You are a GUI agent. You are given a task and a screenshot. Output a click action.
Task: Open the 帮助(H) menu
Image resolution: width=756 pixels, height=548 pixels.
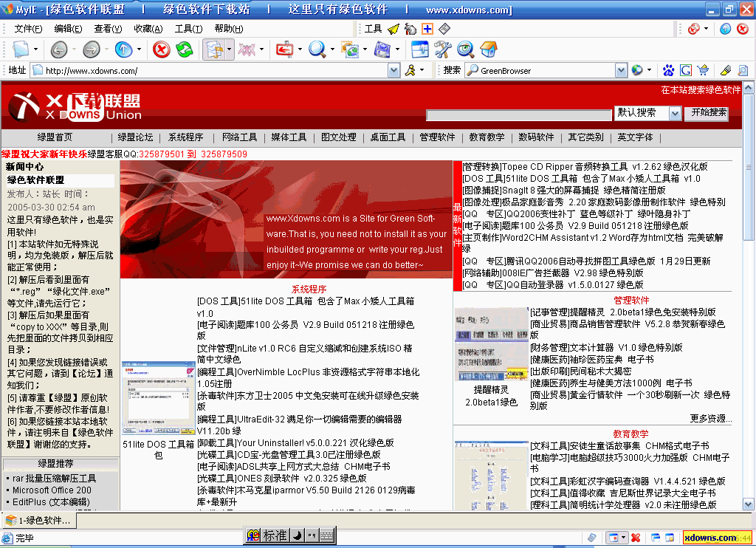229,29
